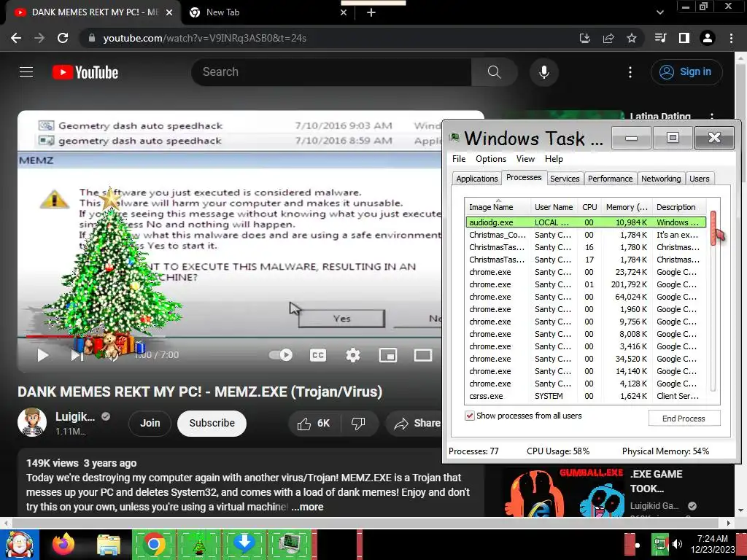
Task: Play the video
Action: pyautogui.click(x=43, y=355)
